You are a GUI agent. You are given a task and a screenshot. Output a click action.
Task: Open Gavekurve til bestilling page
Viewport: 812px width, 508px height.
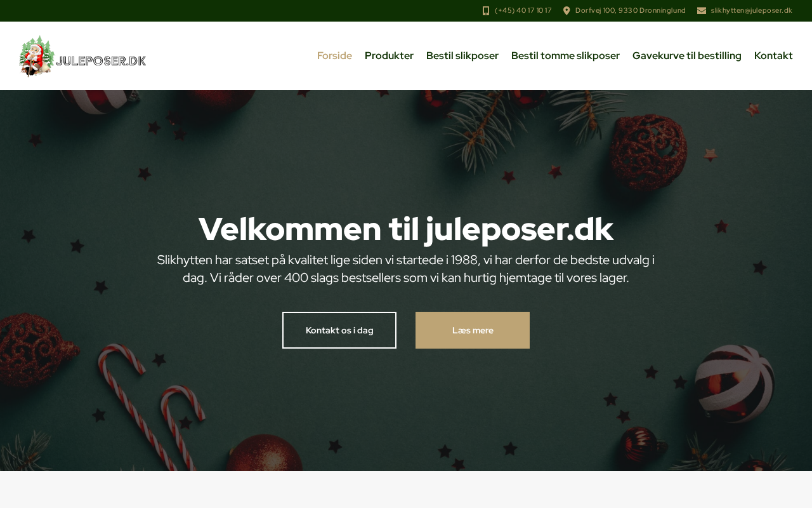[687, 56]
